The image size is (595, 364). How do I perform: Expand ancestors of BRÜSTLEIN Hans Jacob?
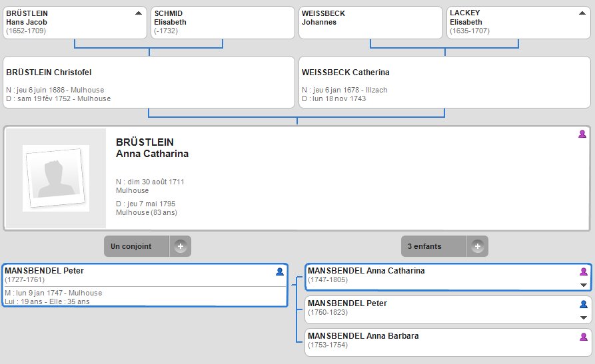tap(139, 13)
